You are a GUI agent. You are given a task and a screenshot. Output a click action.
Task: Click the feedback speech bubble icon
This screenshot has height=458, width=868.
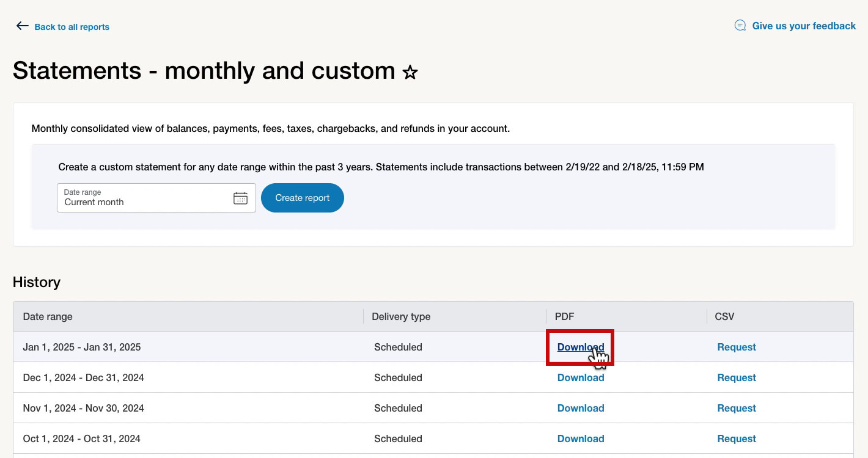740,26
